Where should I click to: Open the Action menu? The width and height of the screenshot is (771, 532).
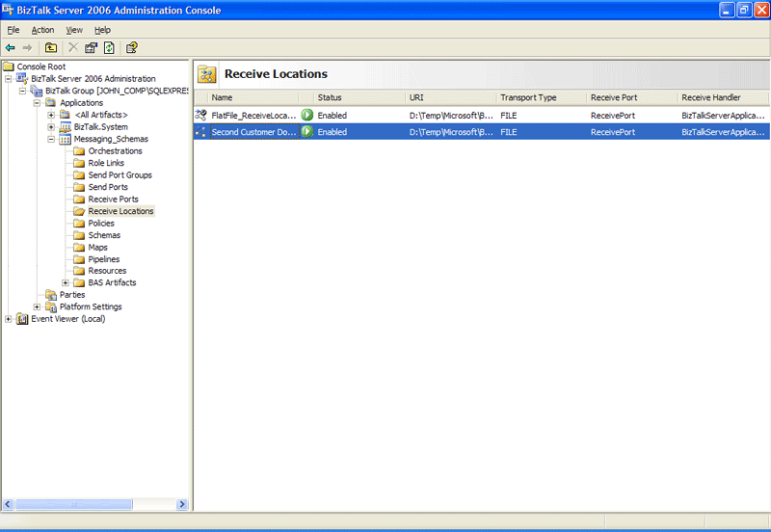tap(42, 30)
